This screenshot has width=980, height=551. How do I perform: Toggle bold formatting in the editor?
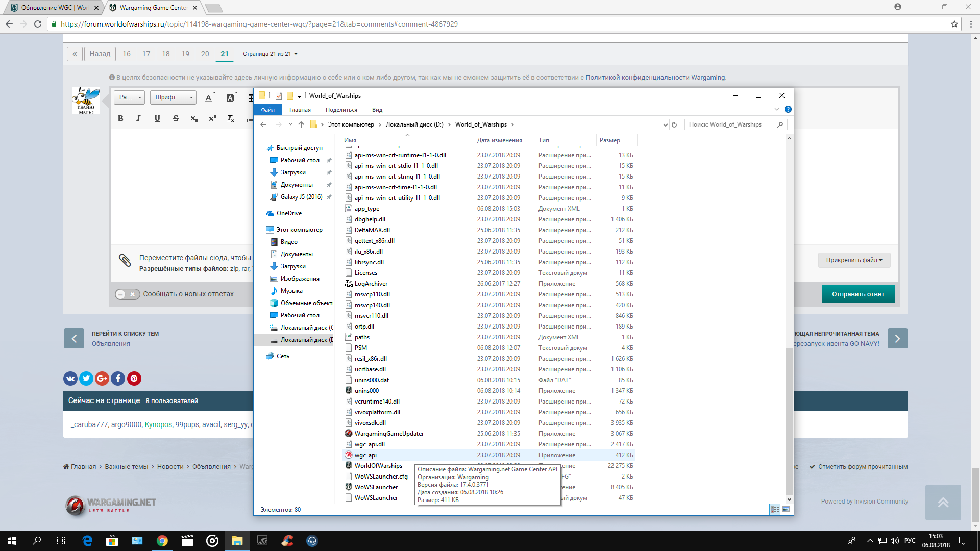tap(120, 118)
